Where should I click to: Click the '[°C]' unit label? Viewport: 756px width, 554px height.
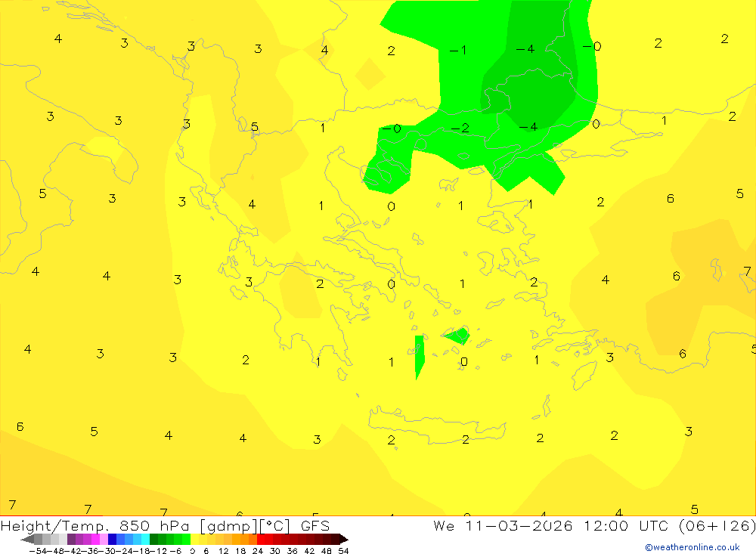pyautogui.click(x=275, y=527)
